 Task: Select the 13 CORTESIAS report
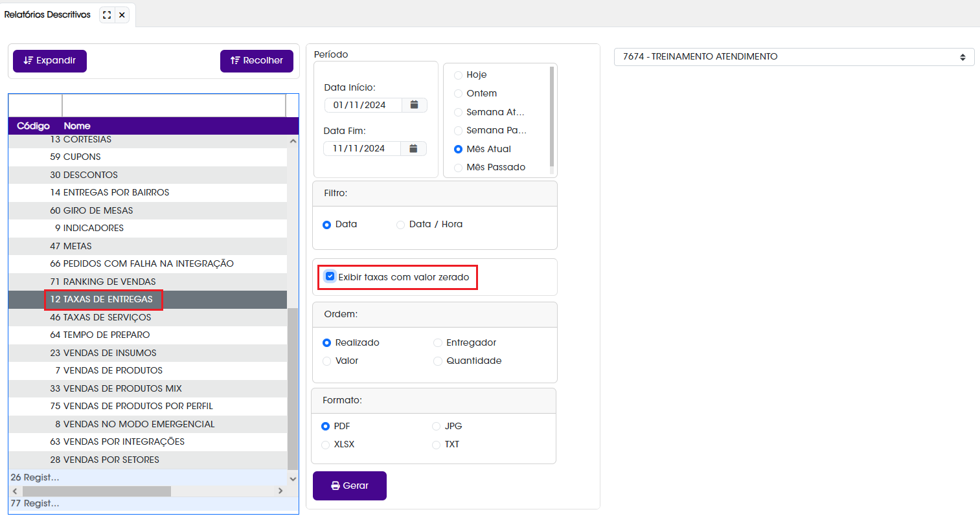[x=148, y=140]
